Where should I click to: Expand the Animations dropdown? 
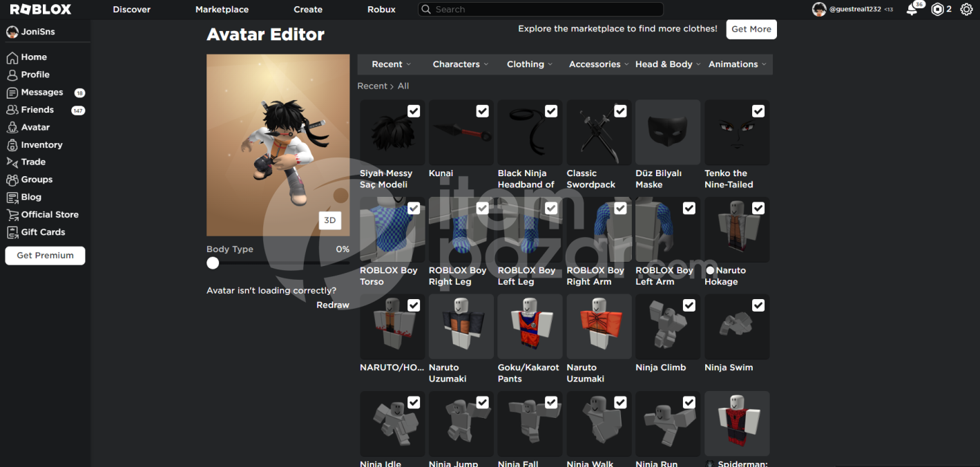point(738,64)
